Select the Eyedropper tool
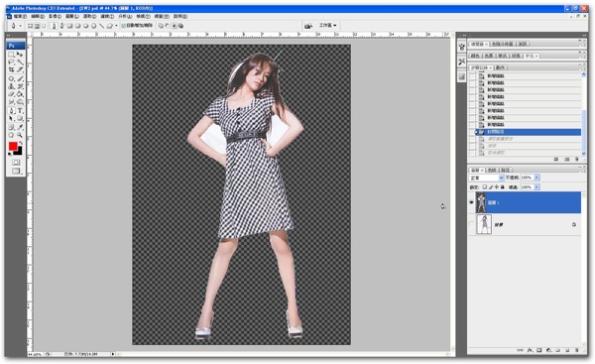595x364 pixels. pos(20,127)
